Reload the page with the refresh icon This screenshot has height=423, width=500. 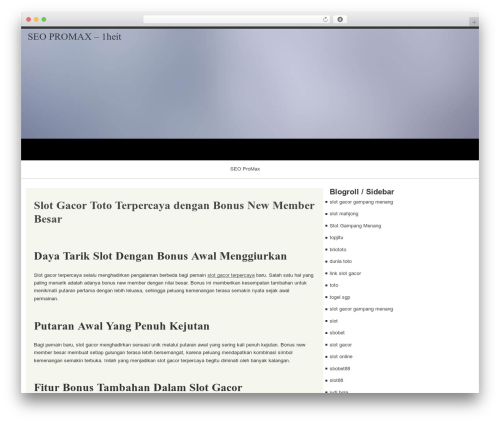[325, 20]
